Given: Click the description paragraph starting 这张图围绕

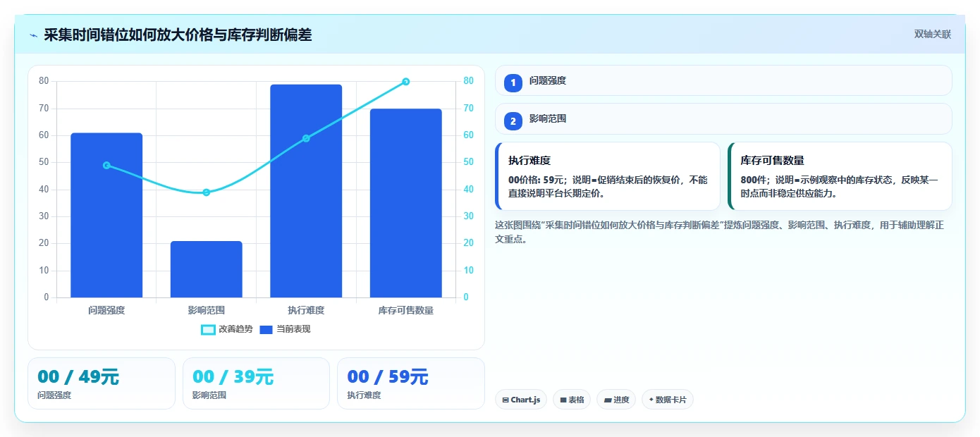Looking at the screenshot, I should (720, 232).
